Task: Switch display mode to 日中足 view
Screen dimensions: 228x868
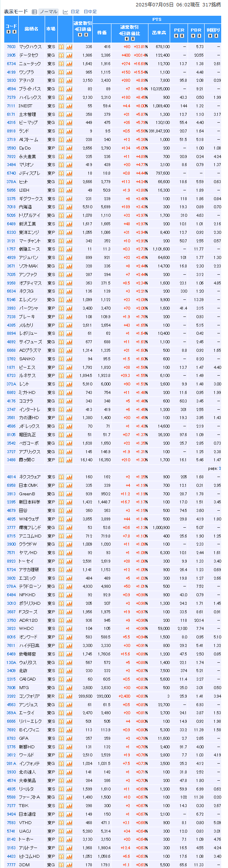Action: pyautogui.click(x=90, y=11)
